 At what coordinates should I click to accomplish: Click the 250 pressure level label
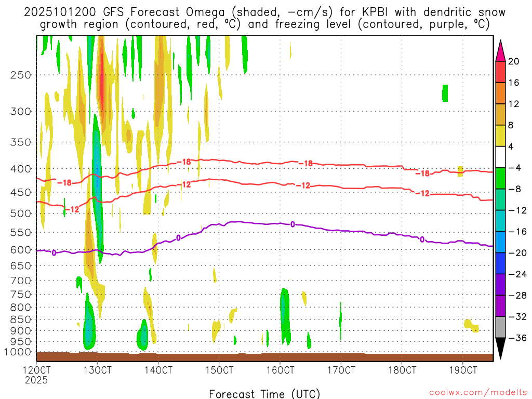(20, 75)
